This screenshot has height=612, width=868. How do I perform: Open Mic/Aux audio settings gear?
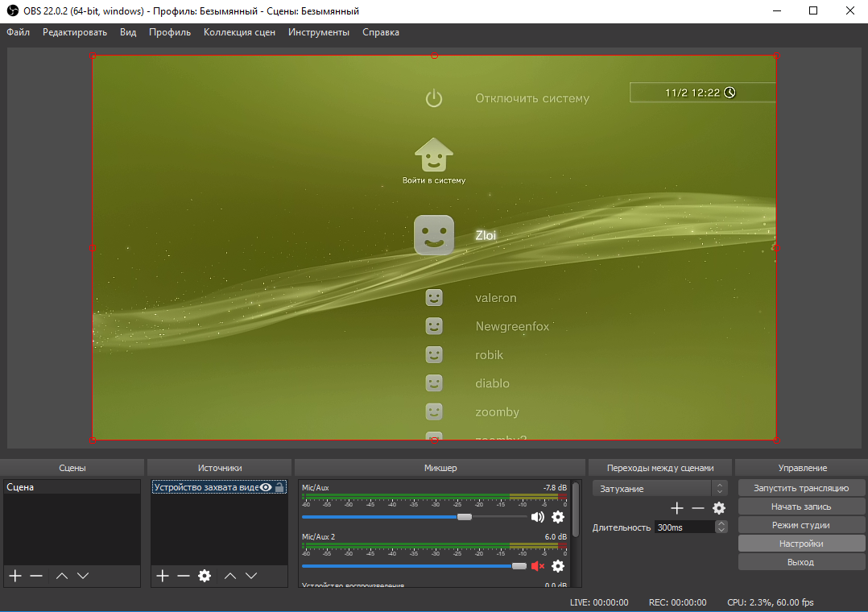pos(558,517)
